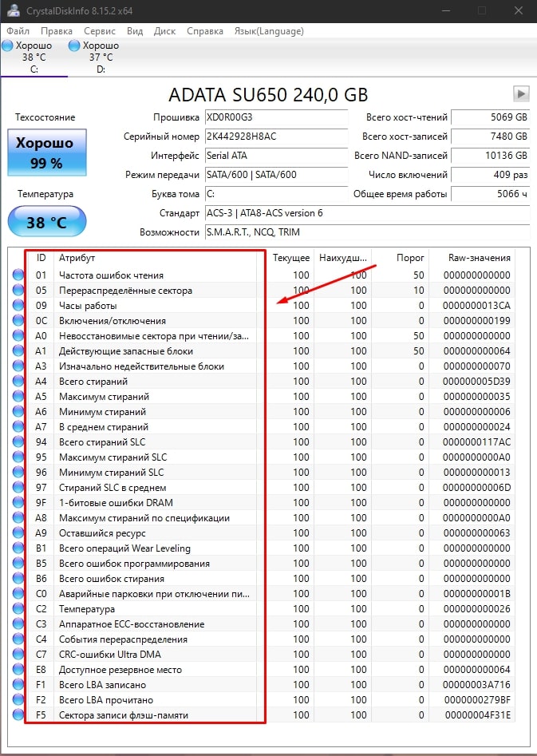The height and width of the screenshot is (756, 537).
Task: Click the status orb of attribute C2 Температура
Action: [18, 609]
